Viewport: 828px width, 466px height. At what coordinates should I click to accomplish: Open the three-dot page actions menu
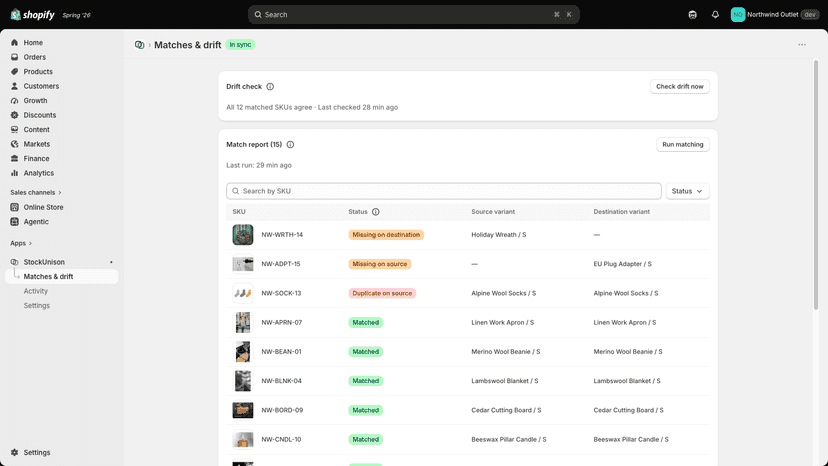coord(802,45)
